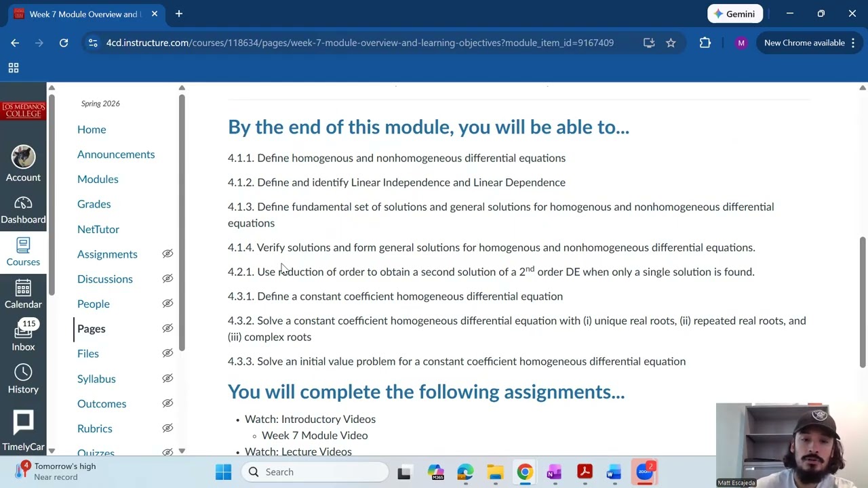Toggle the Outcomes visibility eye icon
868x488 pixels.
pos(167,403)
